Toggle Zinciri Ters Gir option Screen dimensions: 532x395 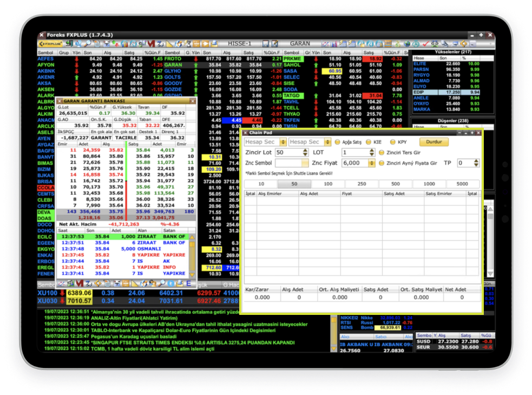[382, 153]
